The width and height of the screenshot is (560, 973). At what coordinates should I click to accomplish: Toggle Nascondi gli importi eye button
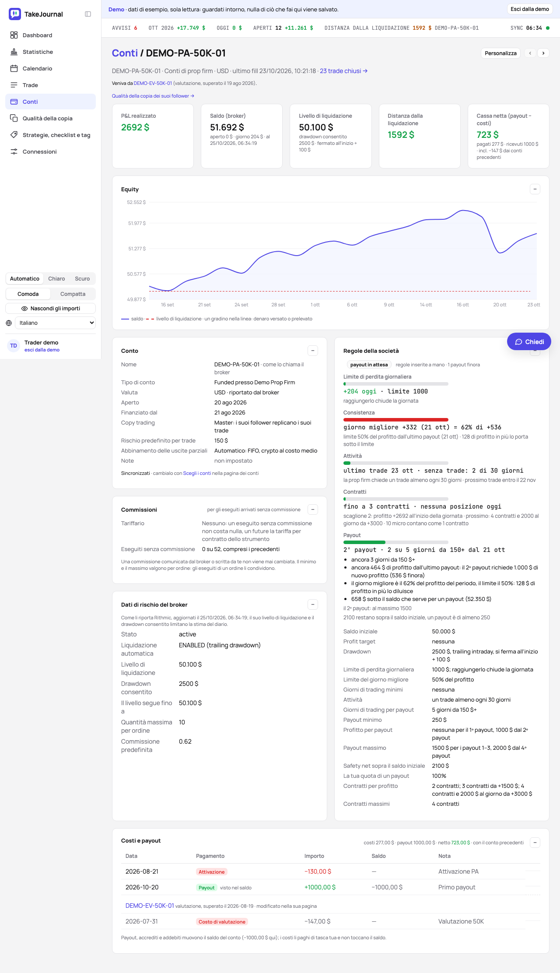(51, 308)
